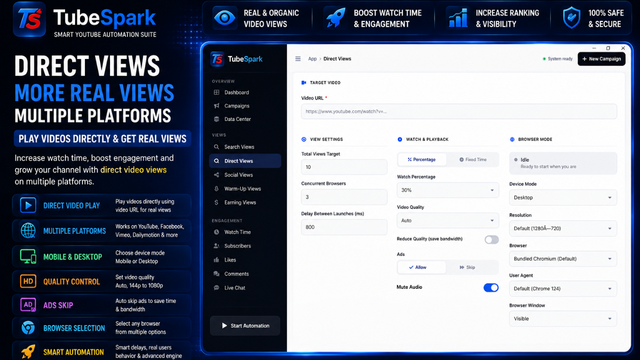Screen dimensions: 640x360
Task: Click the Data Center icon
Action: pos(216,119)
